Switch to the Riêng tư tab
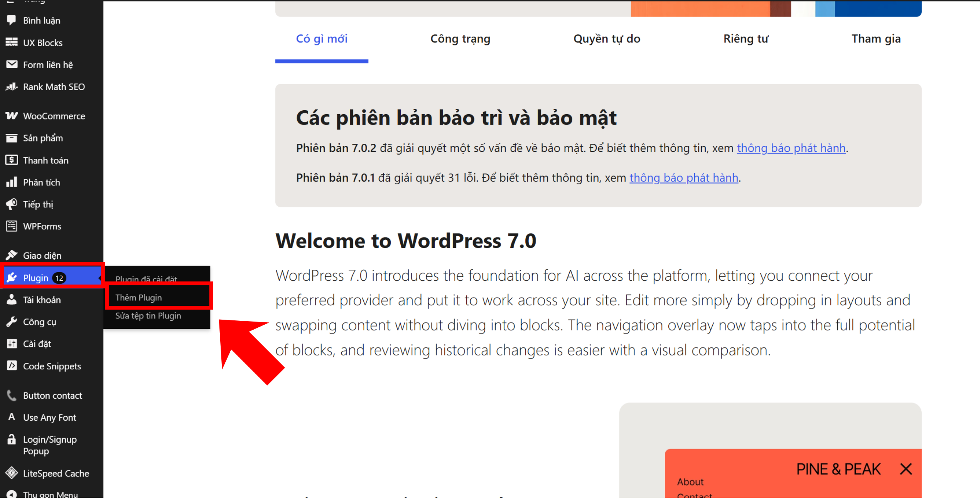Screen dimensions: 980x502 pyautogui.click(x=746, y=39)
